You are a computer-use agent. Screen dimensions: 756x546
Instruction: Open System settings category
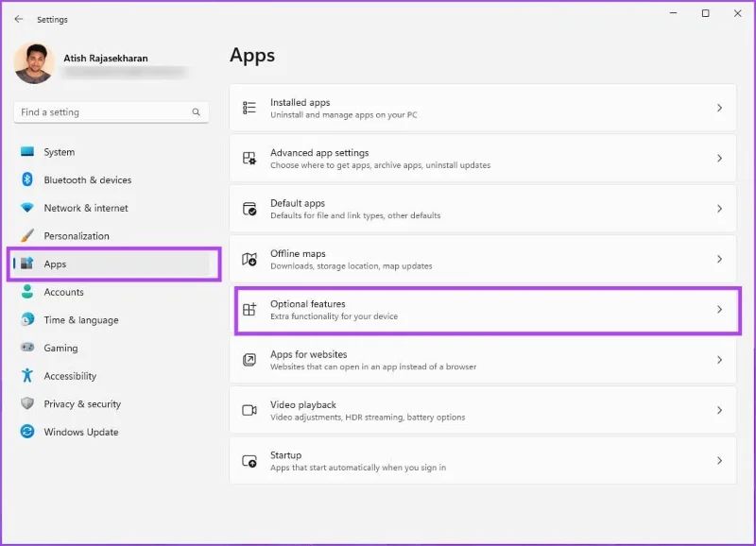click(60, 152)
